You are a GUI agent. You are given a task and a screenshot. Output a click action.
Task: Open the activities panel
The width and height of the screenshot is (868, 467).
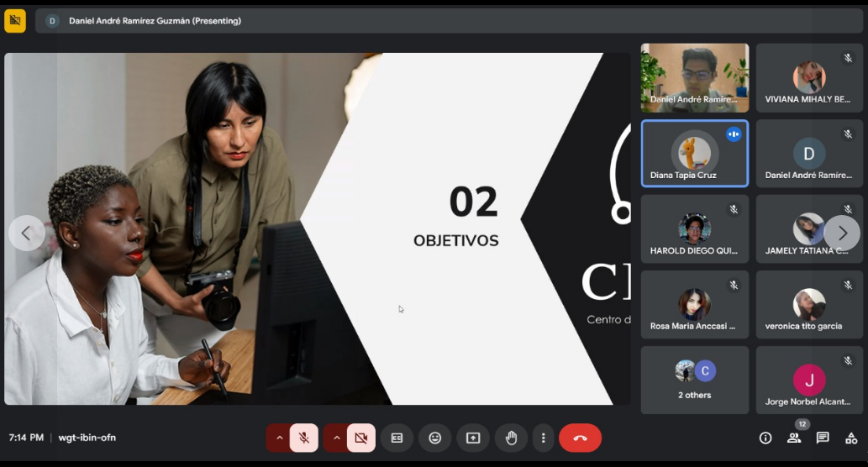click(x=851, y=438)
